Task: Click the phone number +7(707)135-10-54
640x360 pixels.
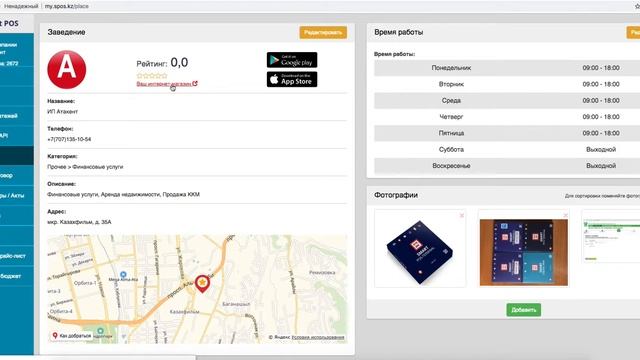Action: pyautogui.click(x=69, y=139)
